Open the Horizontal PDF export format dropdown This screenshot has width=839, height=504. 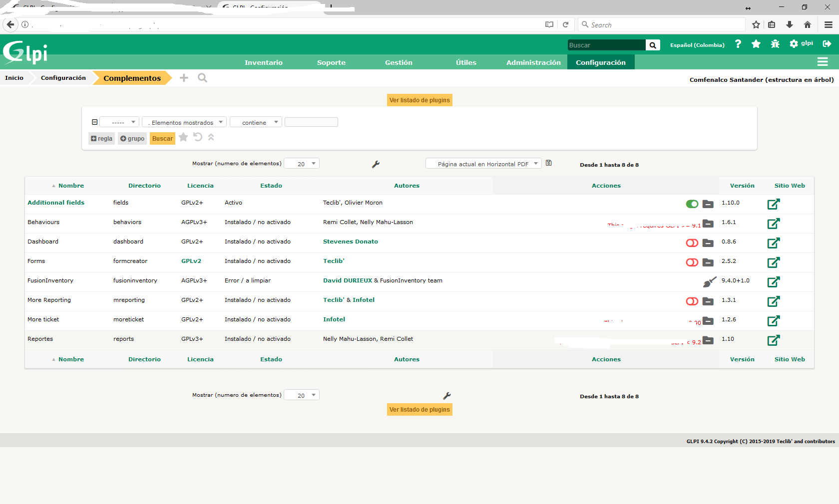(x=483, y=163)
